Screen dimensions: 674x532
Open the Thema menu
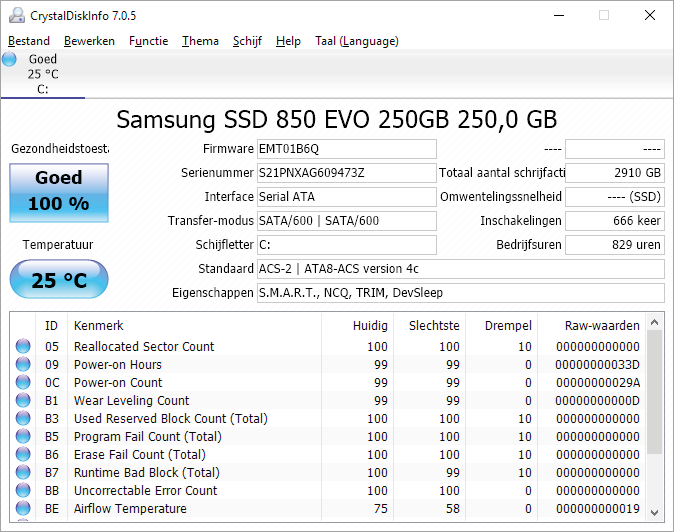pos(200,41)
